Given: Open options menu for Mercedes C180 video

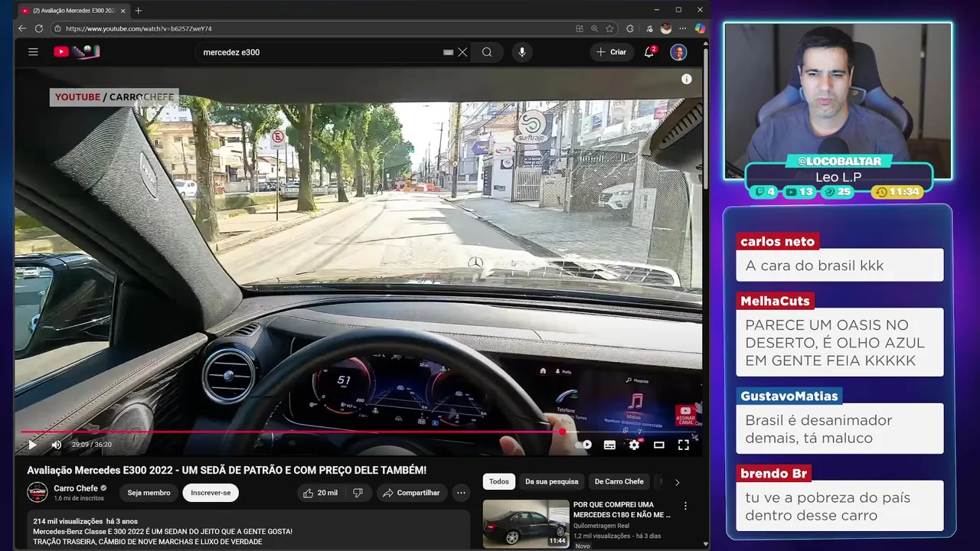Looking at the screenshot, I should coord(685,506).
